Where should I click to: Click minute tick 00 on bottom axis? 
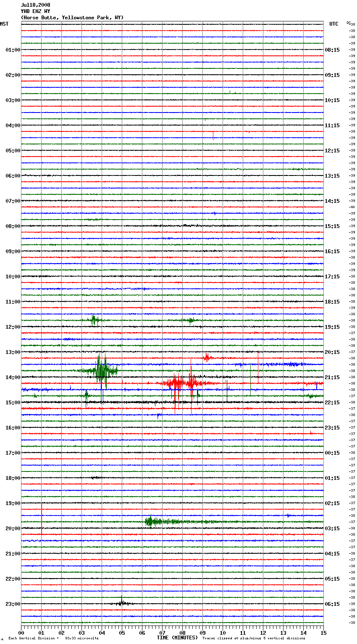(x=21, y=633)
